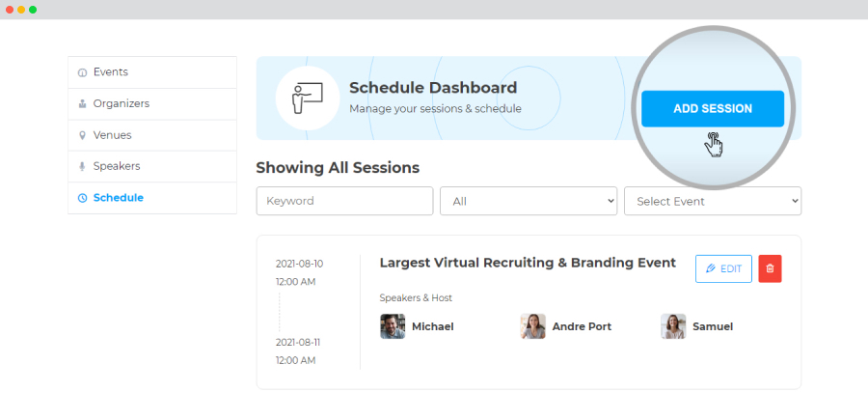Focus the Keyword search field
Viewport: 868px width, 393px height.
tap(344, 201)
